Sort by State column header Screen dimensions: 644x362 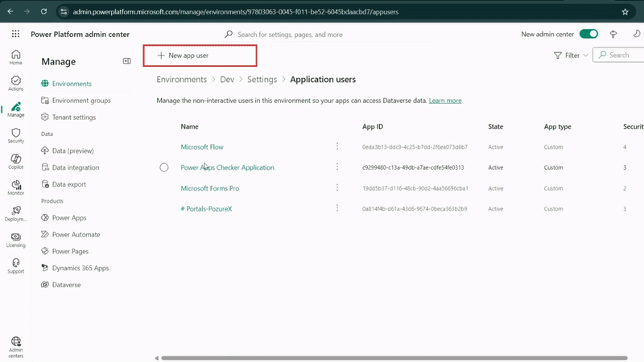[x=495, y=126]
